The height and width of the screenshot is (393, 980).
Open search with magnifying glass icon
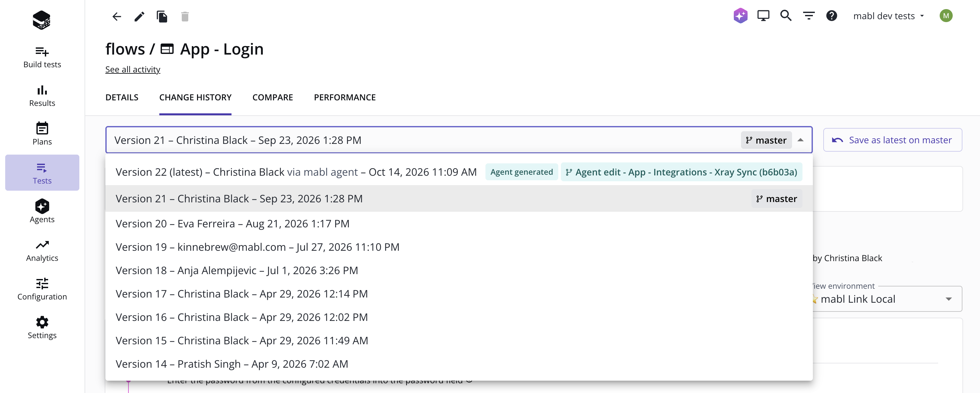click(x=786, y=16)
